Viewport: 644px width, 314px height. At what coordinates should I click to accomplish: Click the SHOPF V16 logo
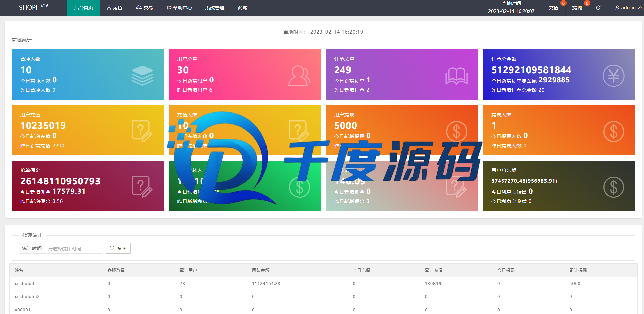(x=33, y=7)
